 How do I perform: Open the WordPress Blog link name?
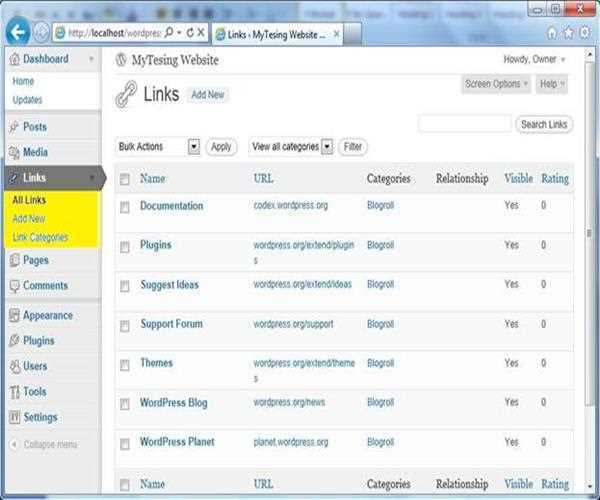173,402
